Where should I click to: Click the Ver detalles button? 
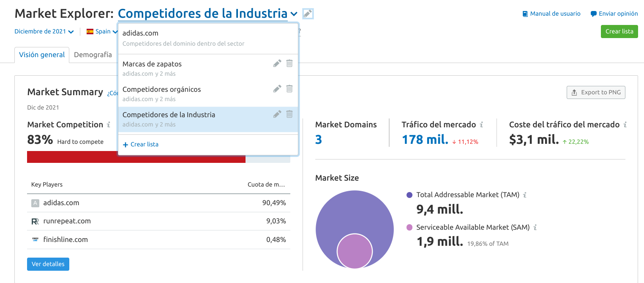point(48,264)
